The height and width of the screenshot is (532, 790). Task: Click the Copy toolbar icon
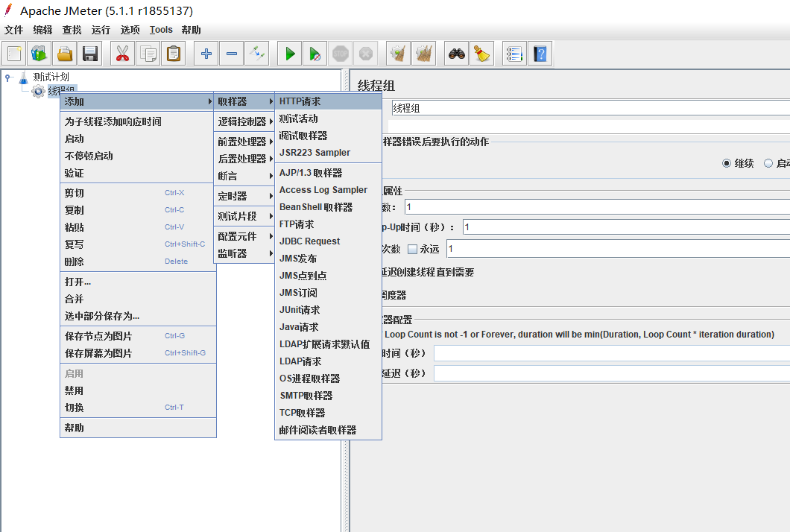(148, 54)
